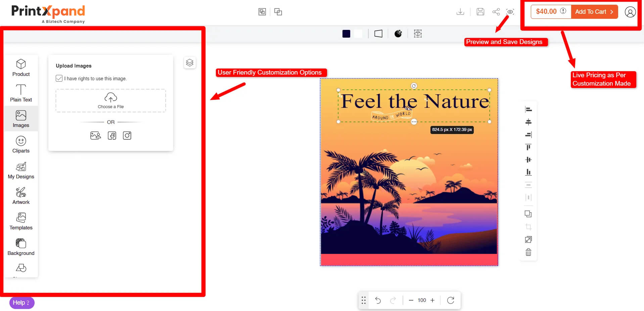Click the Choose a File upload area
644x311 pixels.
(x=111, y=100)
